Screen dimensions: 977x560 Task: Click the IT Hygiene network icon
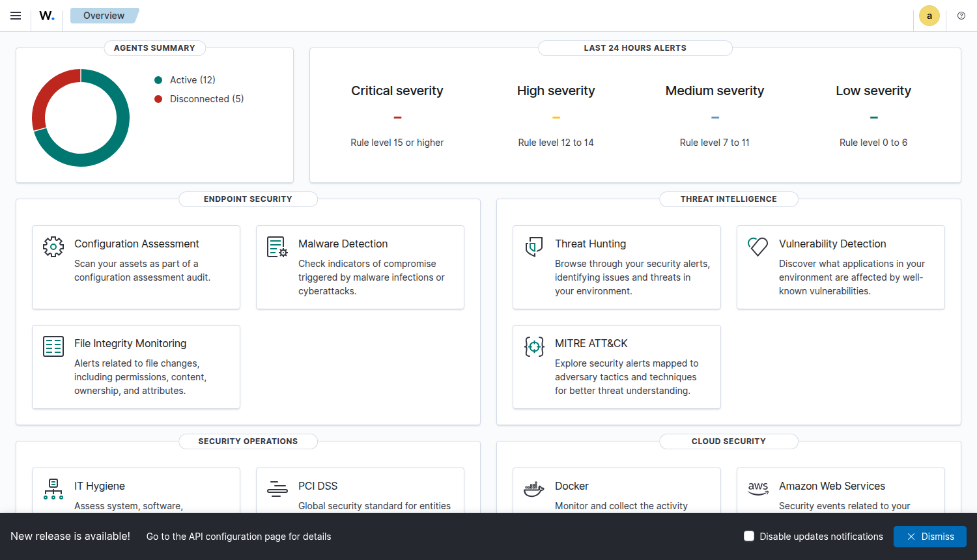pos(53,489)
